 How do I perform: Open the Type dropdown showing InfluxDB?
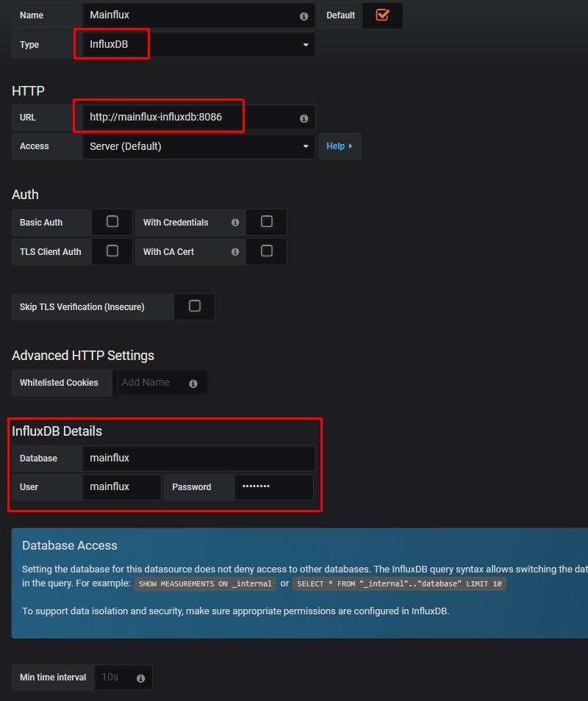point(199,44)
